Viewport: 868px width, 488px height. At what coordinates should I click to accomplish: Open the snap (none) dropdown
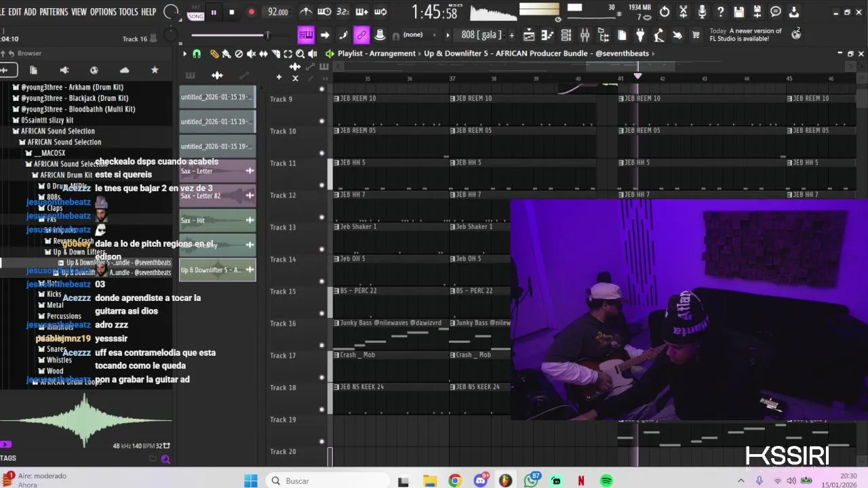point(412,35)
